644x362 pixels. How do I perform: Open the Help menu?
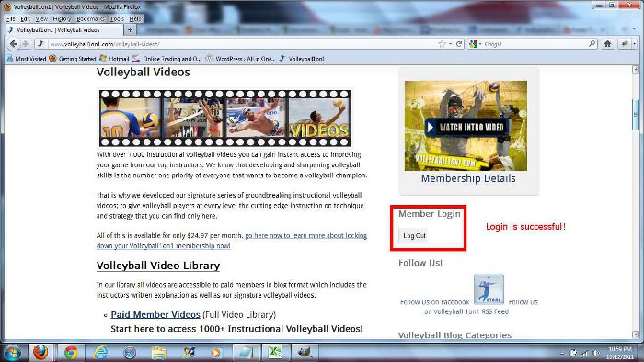[x=134, y=19]
